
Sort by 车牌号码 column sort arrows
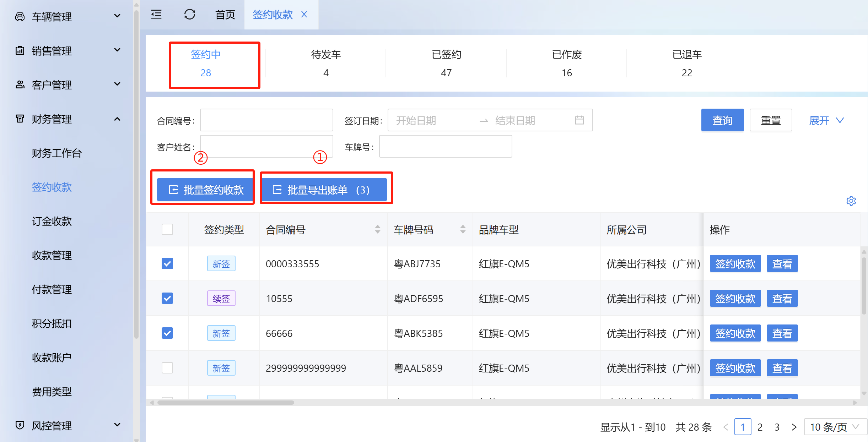(x=463, y=229)
